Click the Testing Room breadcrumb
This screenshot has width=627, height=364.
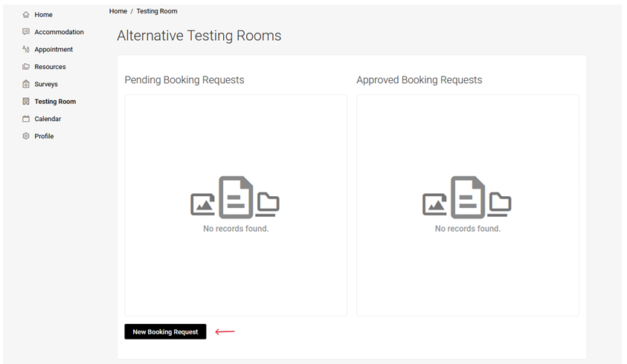[157, 11]
